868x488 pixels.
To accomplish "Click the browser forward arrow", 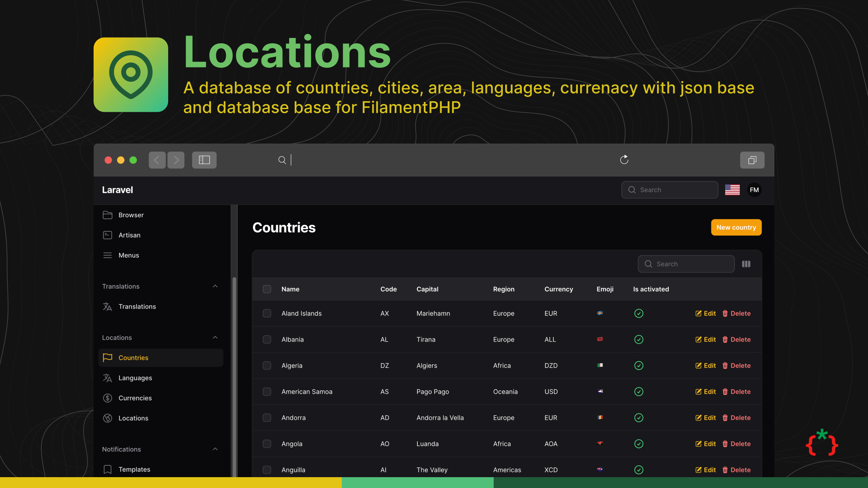I will click(176, 160).
